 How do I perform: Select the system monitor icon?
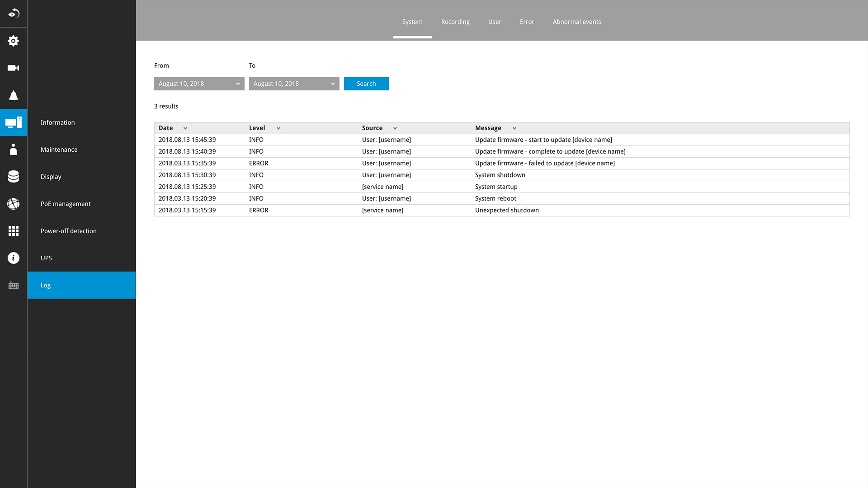click(x=14, y=122)
